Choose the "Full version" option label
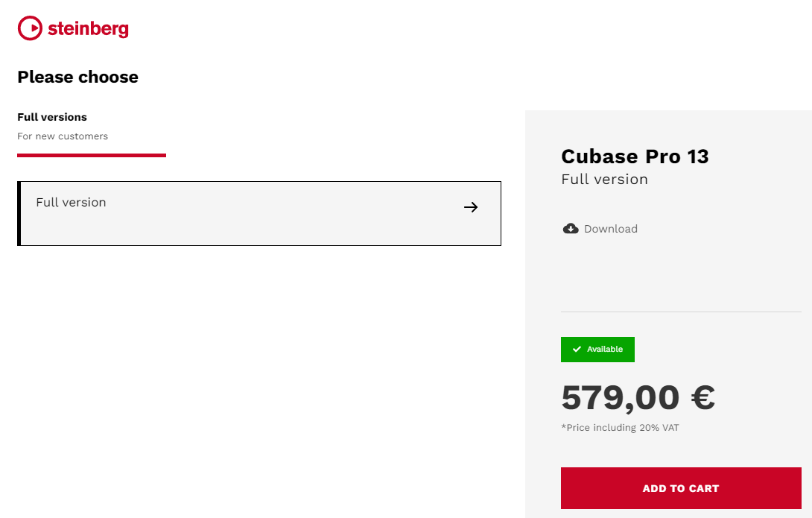This screenshot has width=812, height=518. [71, 203]
